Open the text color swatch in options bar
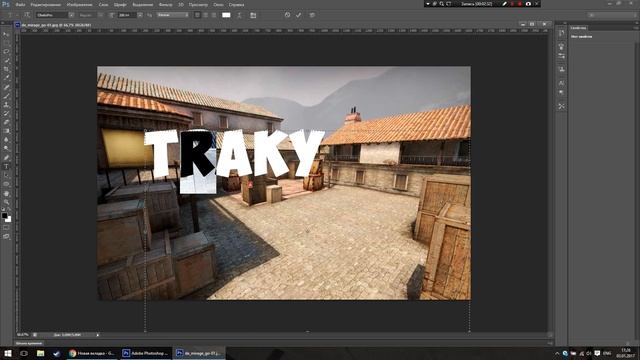The width and height of the screenshot is (640, 360). tap(226, 15)
